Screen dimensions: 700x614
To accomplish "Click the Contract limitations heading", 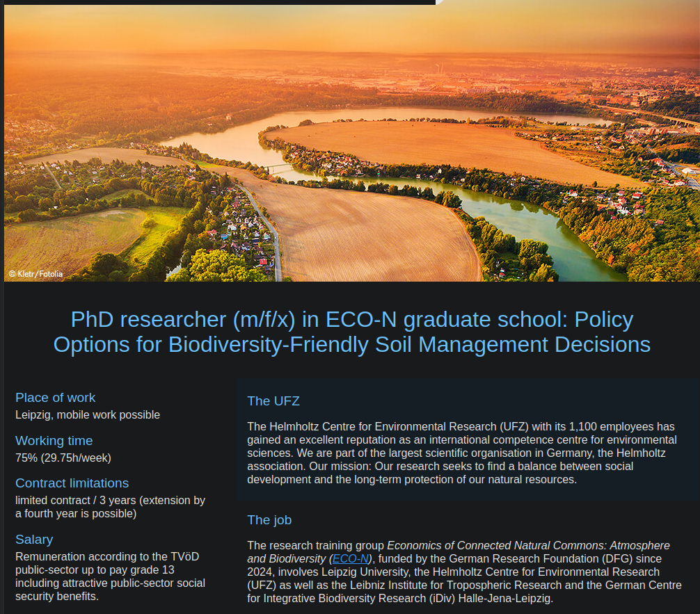I will [x=72, y=483].
